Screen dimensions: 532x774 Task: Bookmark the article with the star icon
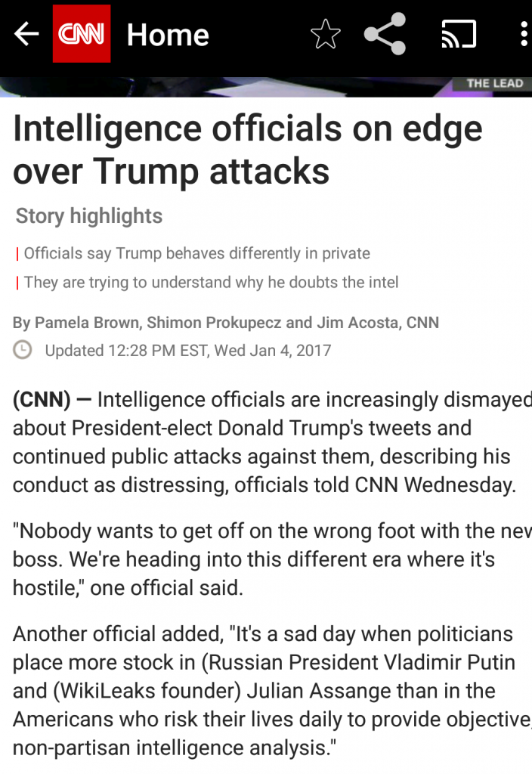pyautogui.click(x=326, y=34)
